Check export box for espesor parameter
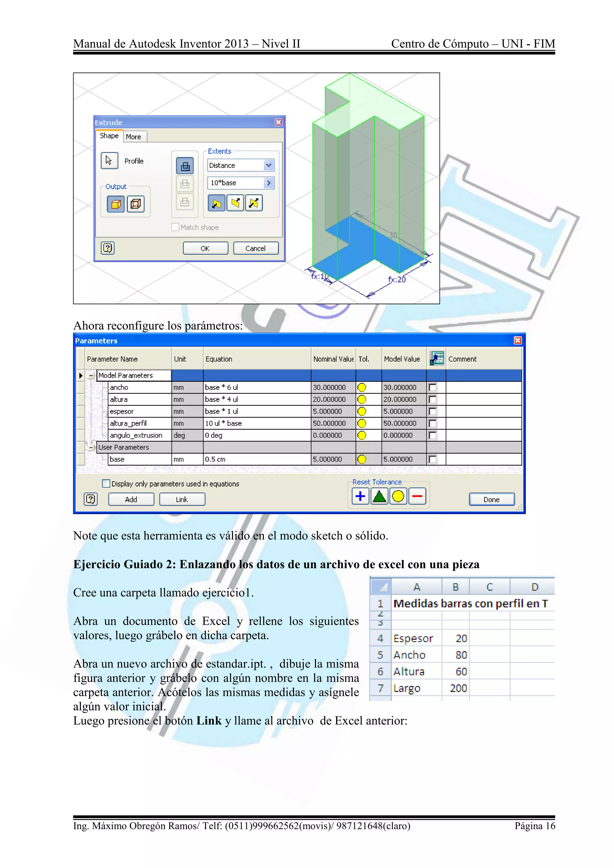Image resolution: width=614 pixels, height=868 pixels. (x=433, y=411)
